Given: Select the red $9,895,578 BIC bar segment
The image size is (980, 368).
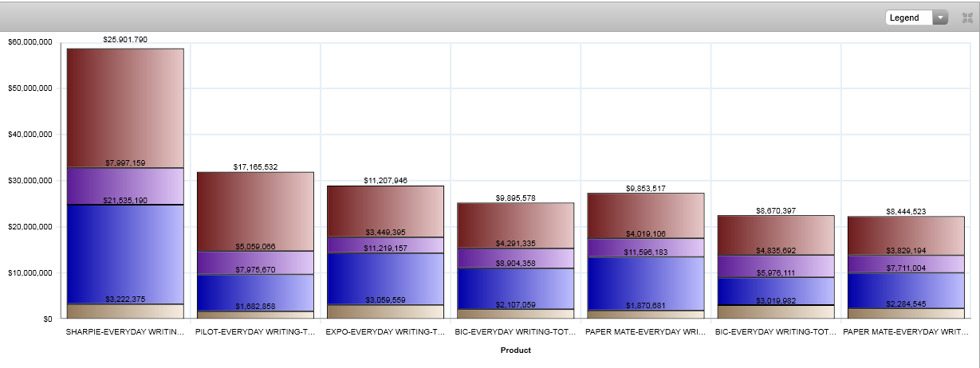Looking at the screenshot, I should [x=516, y=225].
